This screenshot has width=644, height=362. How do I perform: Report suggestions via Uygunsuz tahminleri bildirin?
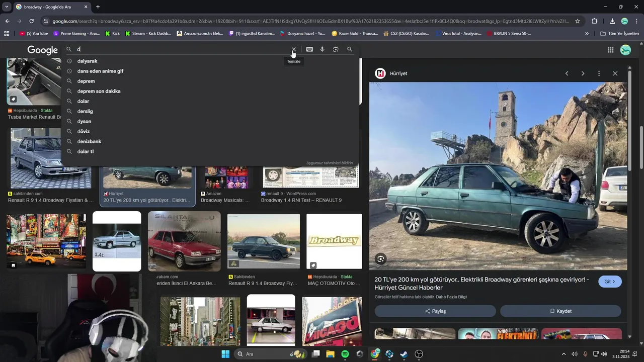coord(330,163)
